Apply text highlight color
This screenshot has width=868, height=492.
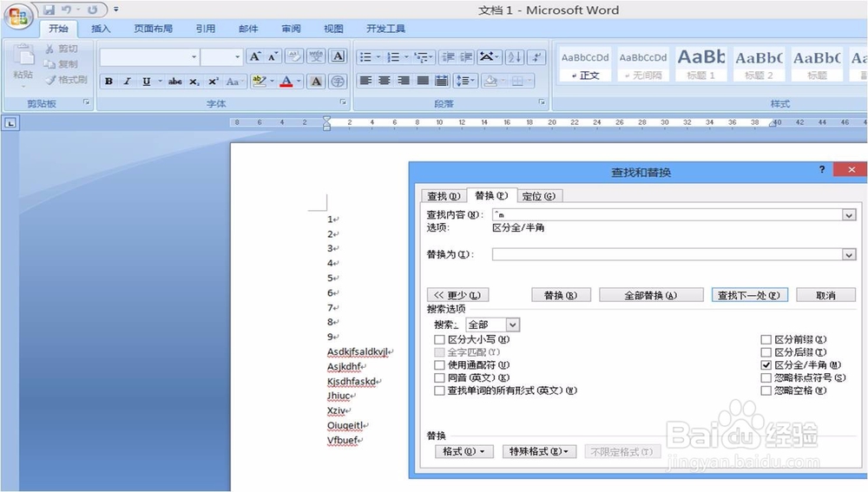click(x=258, y=82)
